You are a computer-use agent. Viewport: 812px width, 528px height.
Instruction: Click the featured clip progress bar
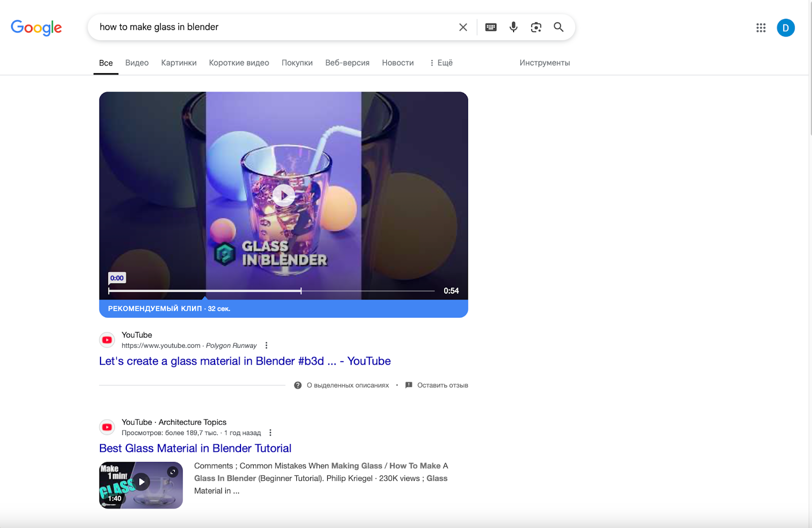pyautogui.click(x=272, y=291)
